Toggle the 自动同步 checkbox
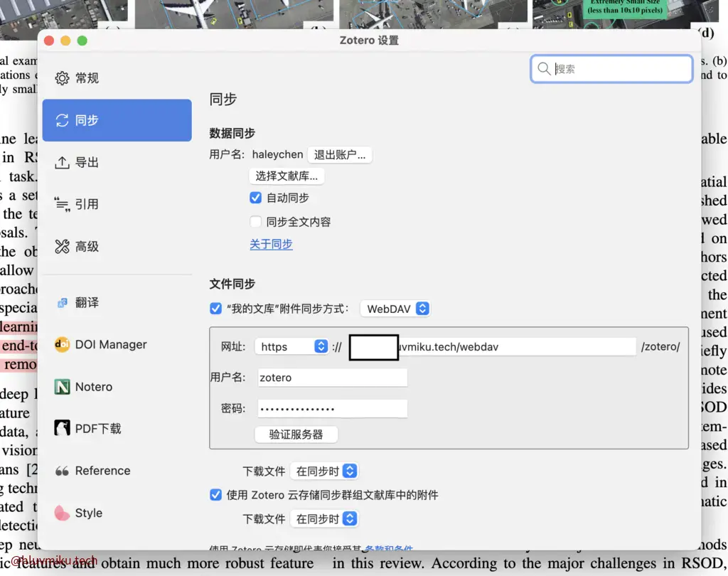 [255, 198]
